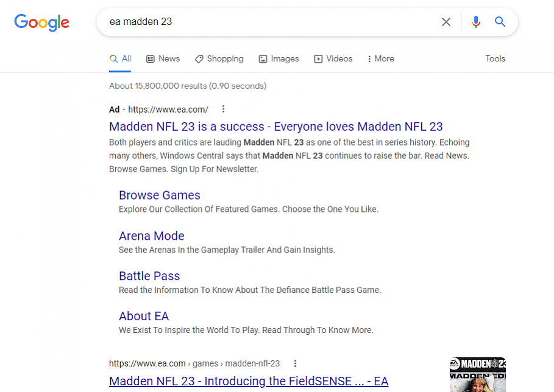Visit the Arena Mode sitelink
Viewport: 554px width, 392px height.
point(152,236)
